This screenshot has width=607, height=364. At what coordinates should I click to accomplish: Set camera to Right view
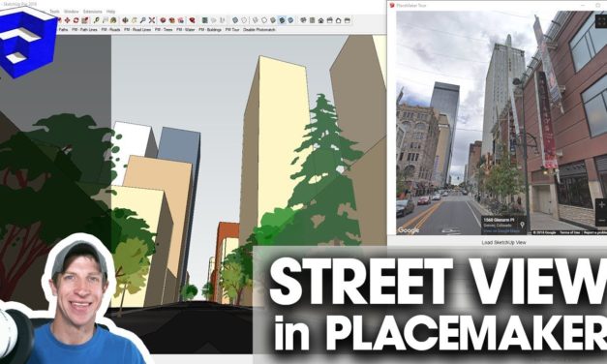[x=329, y=20]
